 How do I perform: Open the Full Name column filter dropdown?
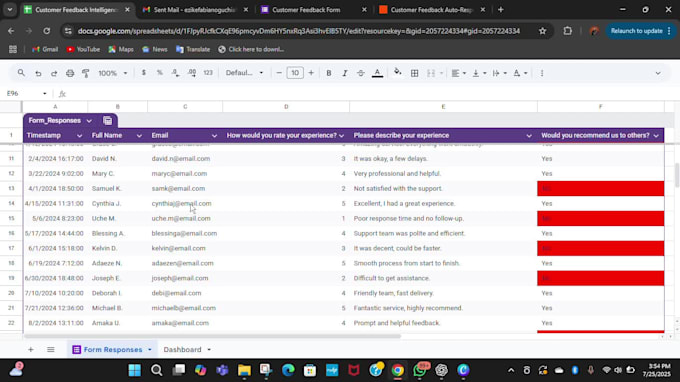(139, 136)
